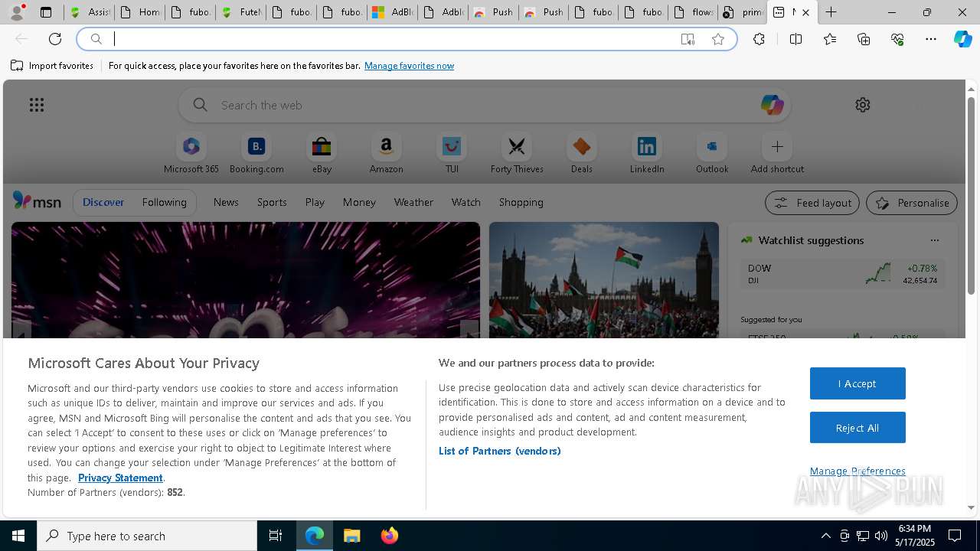
Task: Open the eBay shortcut tile
Action: point(322,154)
